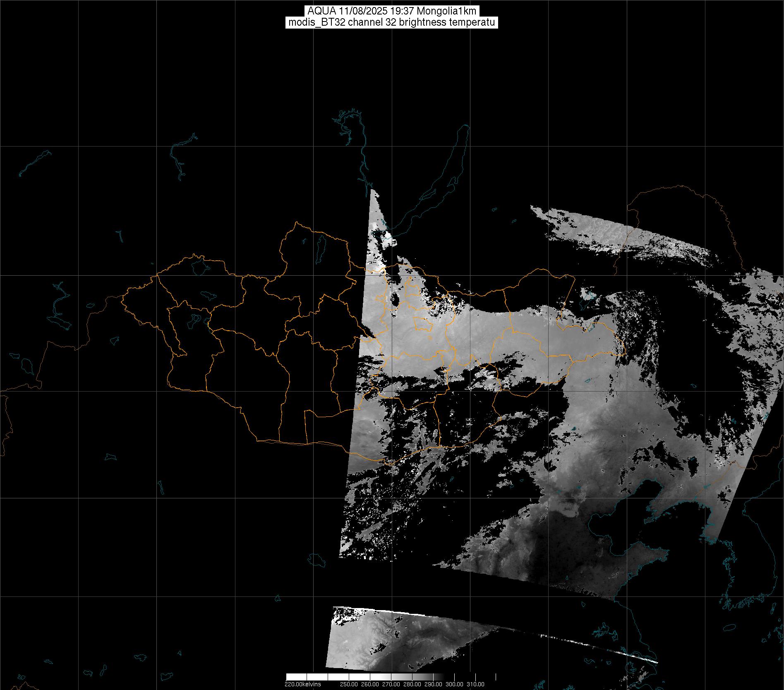Screen dimensions: 784x690
Task: Click the "290.00" color scale label
Action: pyautogui.click(x=433, y=684)
